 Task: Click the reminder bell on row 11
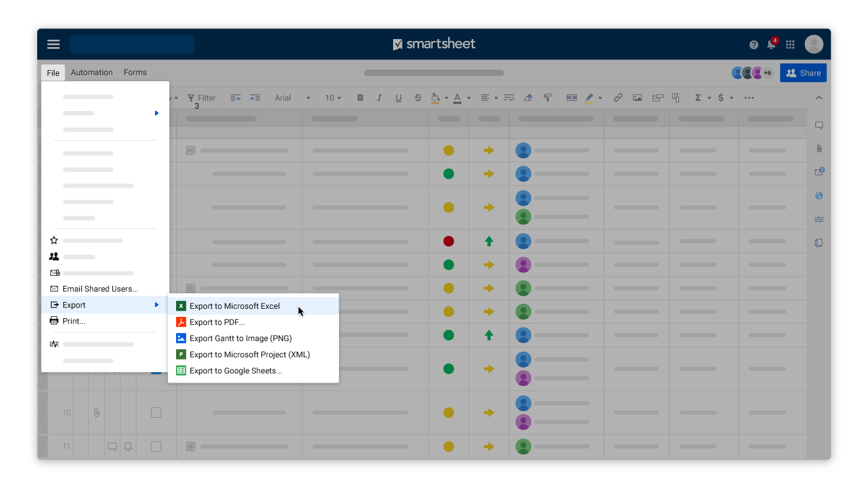coord(128,446)
